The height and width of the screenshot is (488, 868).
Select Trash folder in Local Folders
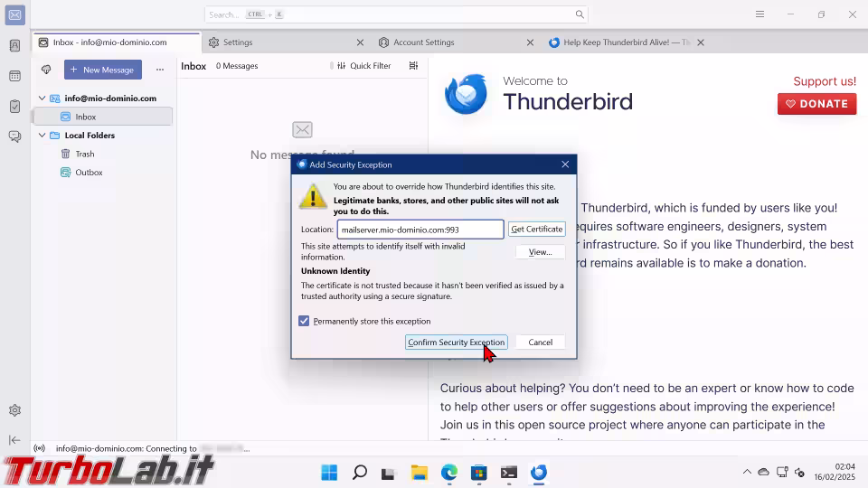tap(103, 154)
